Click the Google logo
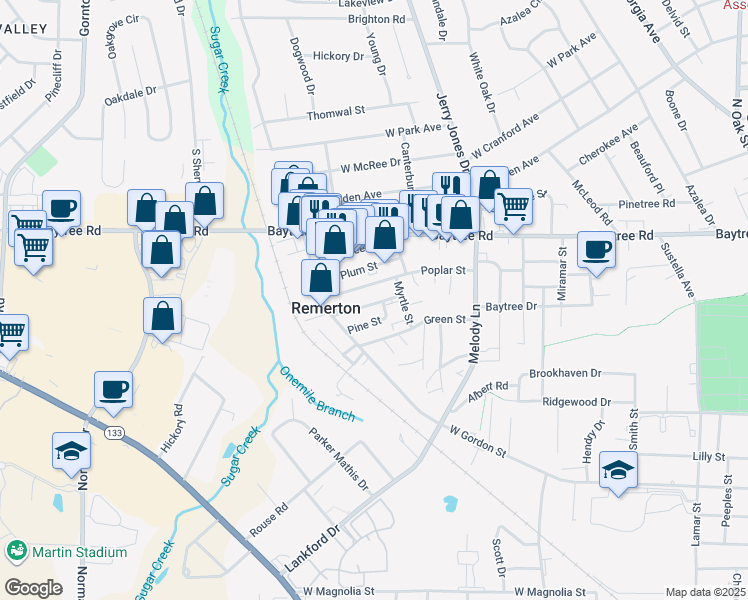The width and height of the screenshot is (748, 600). coord(32,588)
